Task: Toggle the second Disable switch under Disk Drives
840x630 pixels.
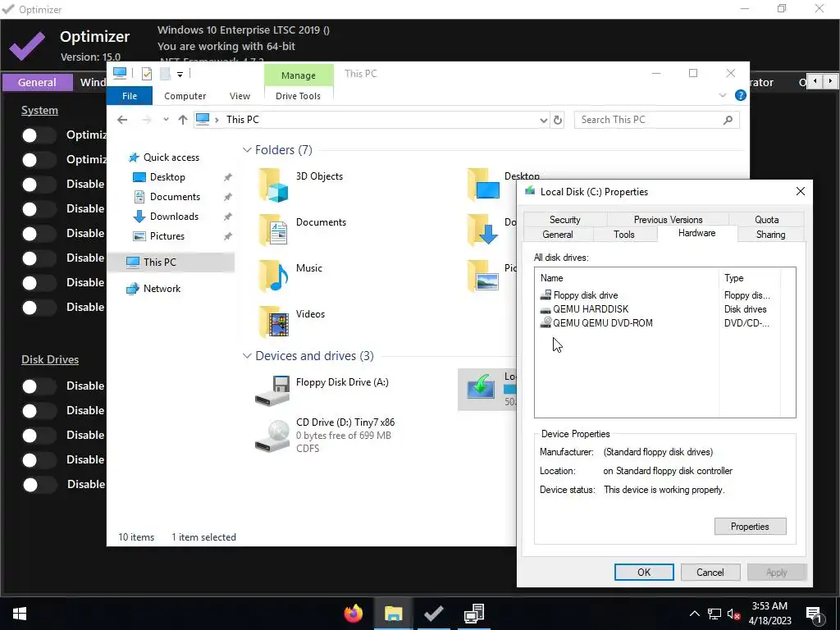Action: (39, 411)
